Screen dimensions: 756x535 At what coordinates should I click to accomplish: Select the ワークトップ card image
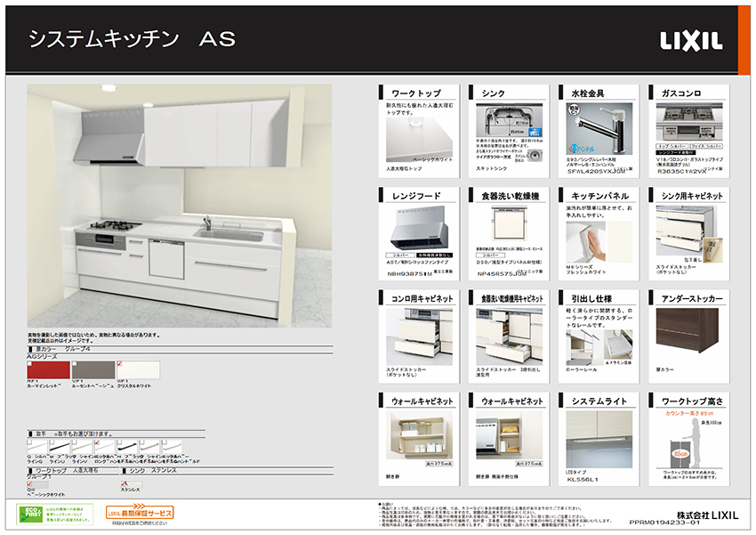(419, 140)
